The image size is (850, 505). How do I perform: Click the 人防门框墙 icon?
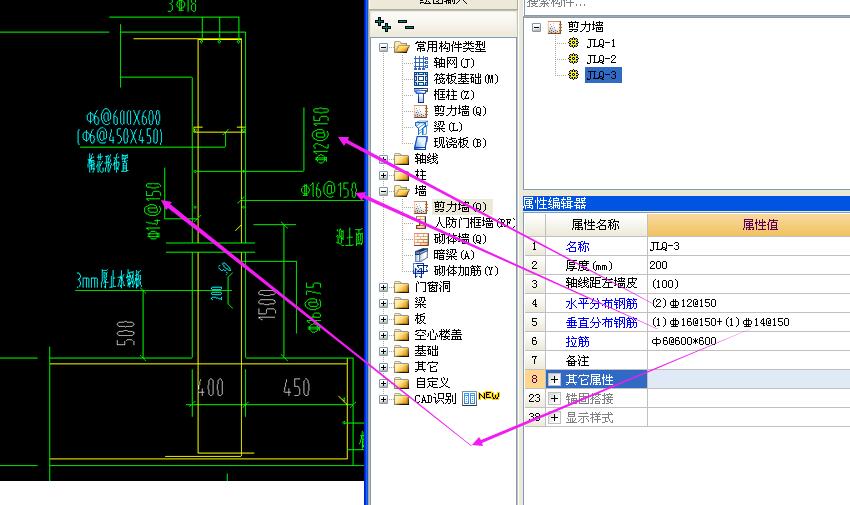coord(421,223)
